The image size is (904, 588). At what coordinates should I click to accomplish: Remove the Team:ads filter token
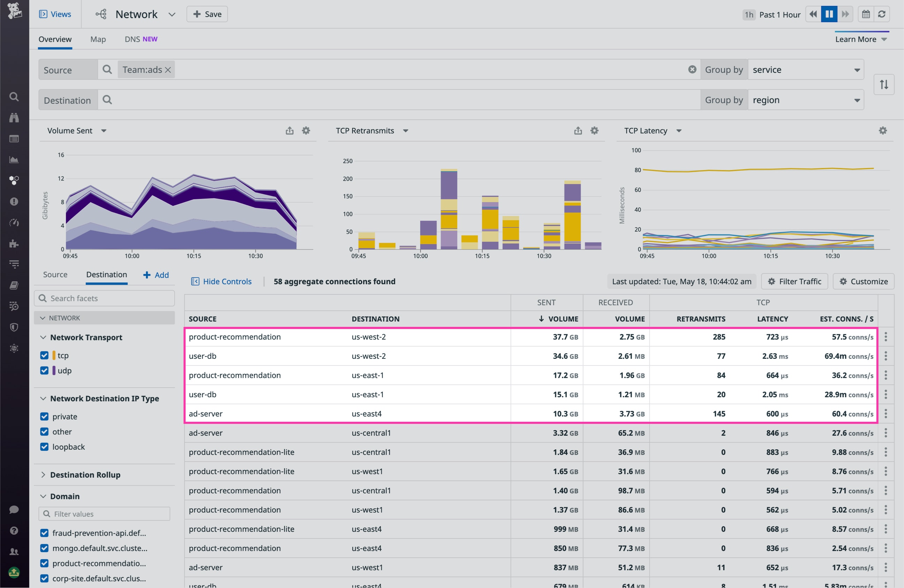point(168,69)
